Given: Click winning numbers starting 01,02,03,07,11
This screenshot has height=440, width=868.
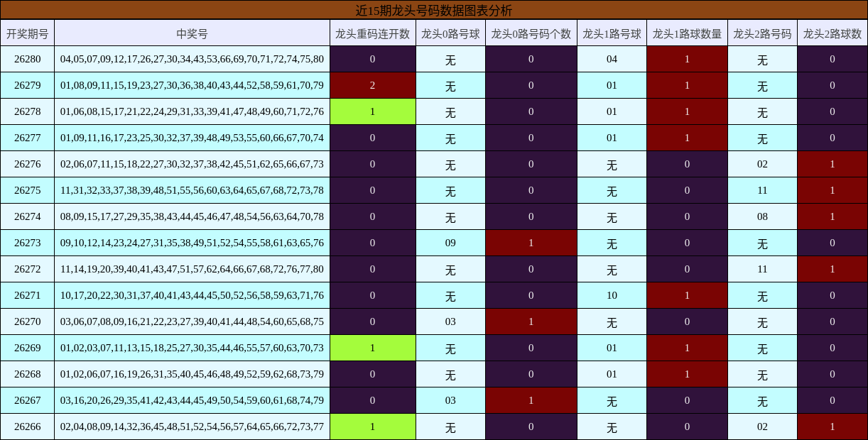Looking at the screenshot, I should 192,348.
